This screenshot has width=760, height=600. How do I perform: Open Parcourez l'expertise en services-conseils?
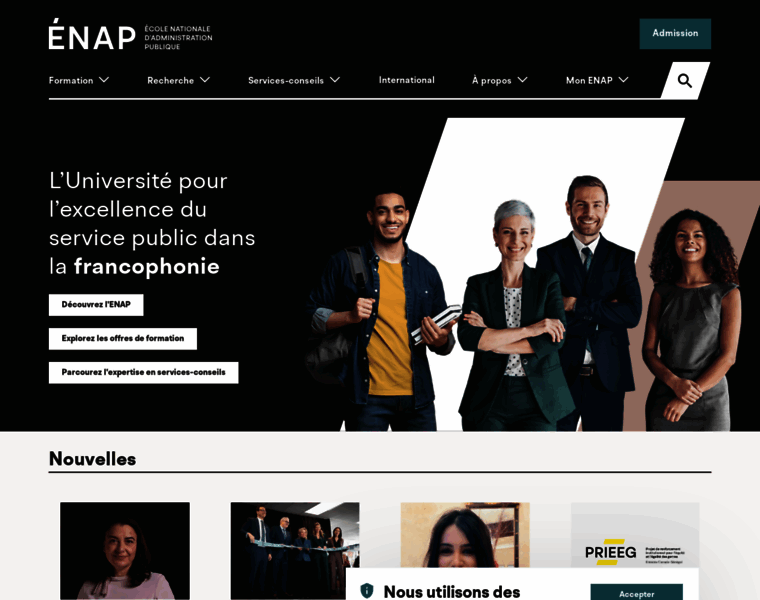click(x=143, y=373)
